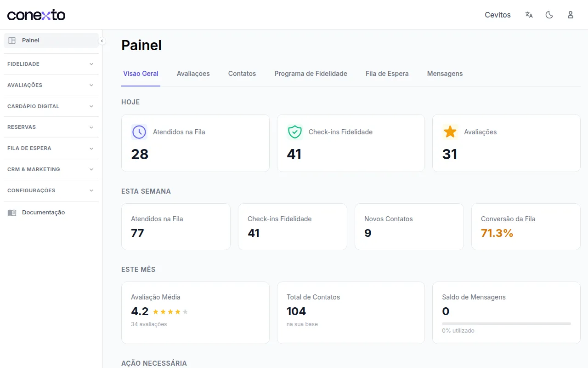Click the Novos Contatos weekly card

pyautogui.click(x=409, y=227)
